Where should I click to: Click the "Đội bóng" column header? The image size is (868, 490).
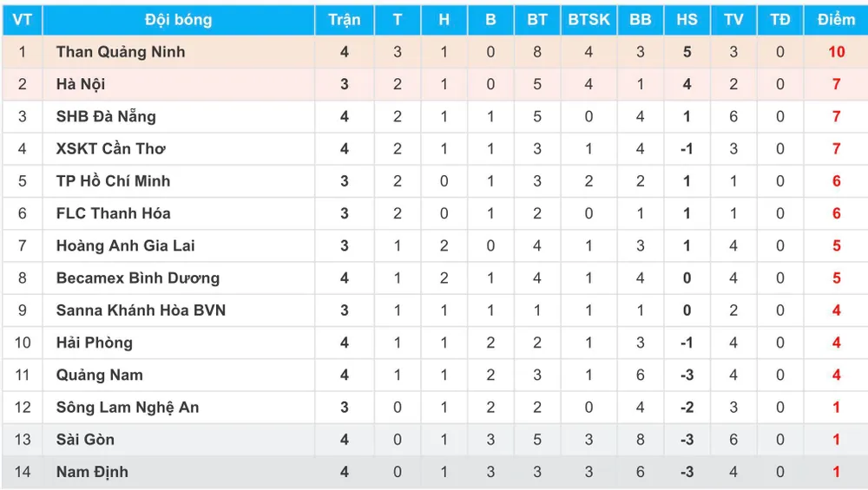point(178,20)
